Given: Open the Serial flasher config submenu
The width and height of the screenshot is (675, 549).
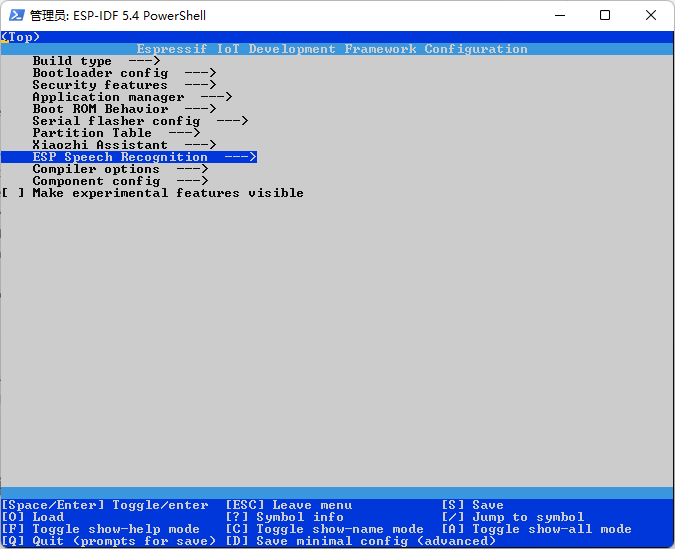Looking at the screenshot, I should pyautogui.click(x=140, y=121).
